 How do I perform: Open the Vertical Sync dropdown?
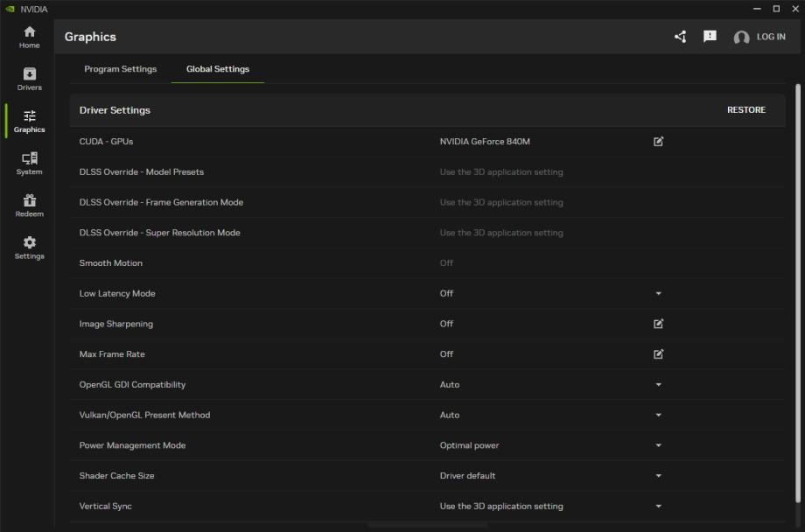pos(659,507)
